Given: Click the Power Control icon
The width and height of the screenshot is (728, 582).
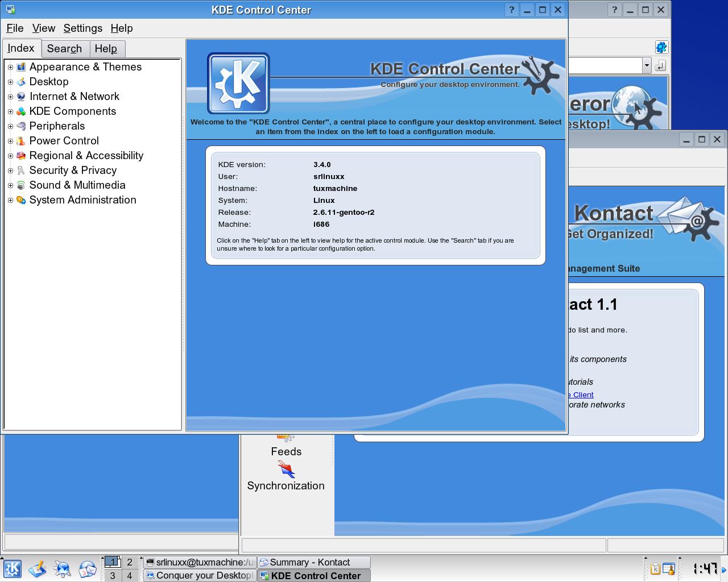Looking at the screenshot, I should coord(21,141).
